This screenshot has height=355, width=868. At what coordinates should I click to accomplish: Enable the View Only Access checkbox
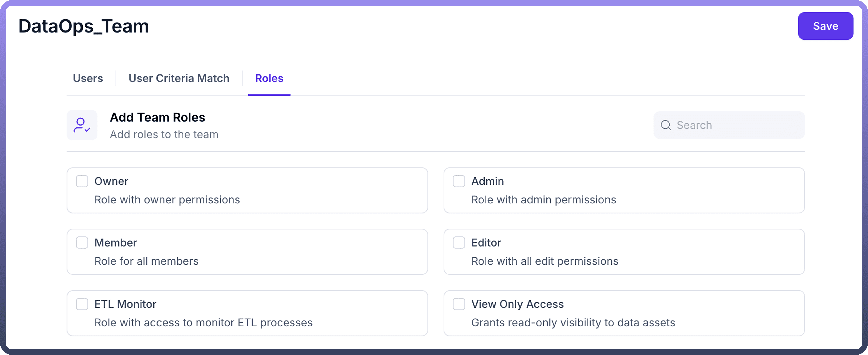(x=459, y=304)
